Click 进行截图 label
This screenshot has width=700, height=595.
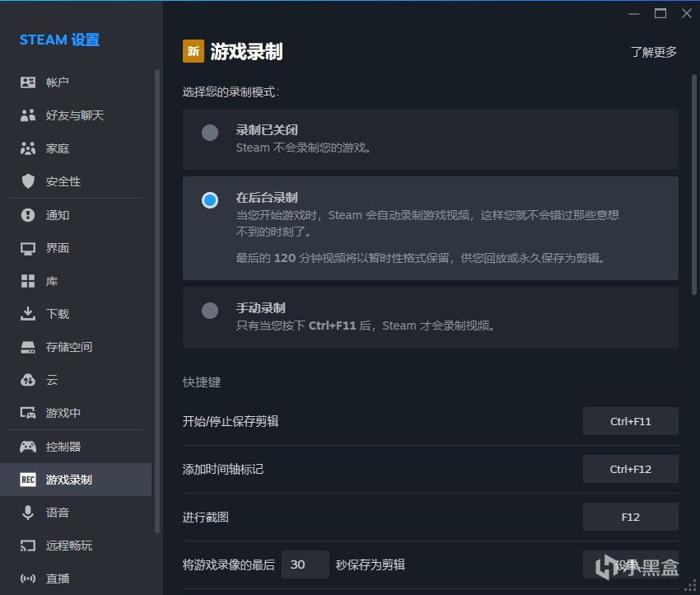click(x=205, y=517)
